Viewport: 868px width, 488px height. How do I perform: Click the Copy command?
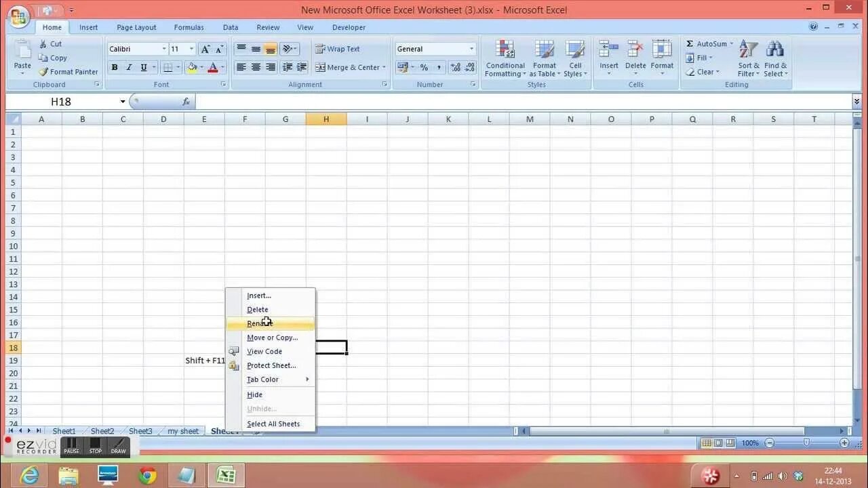[53, 58]
